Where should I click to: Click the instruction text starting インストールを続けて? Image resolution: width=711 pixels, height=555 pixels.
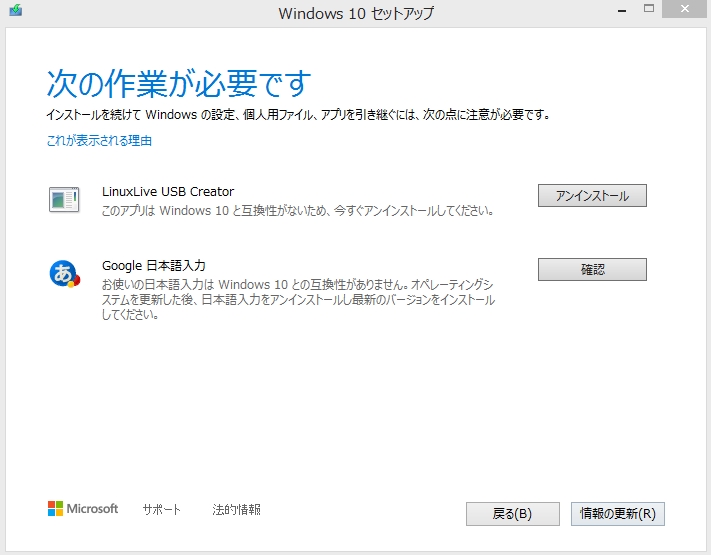pyautogui.click(x=298, y=115)
